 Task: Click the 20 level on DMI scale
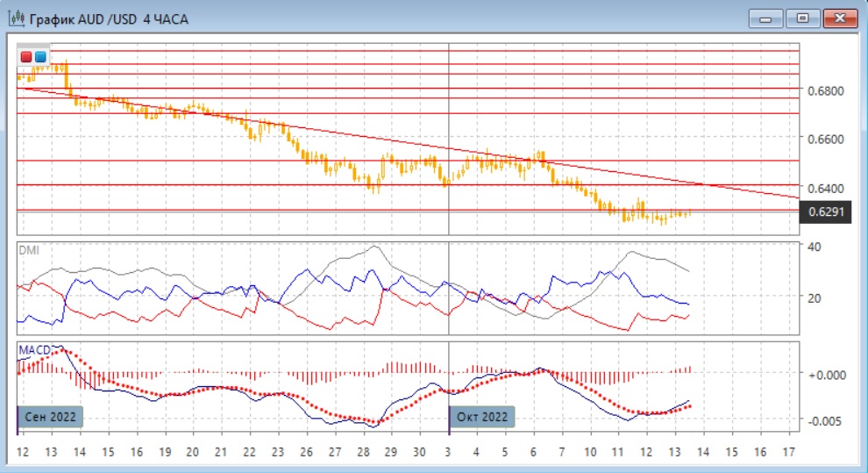click(814, 298)
